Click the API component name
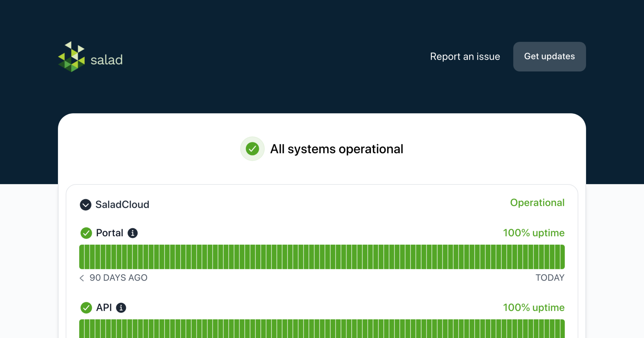 coord(104,307)
